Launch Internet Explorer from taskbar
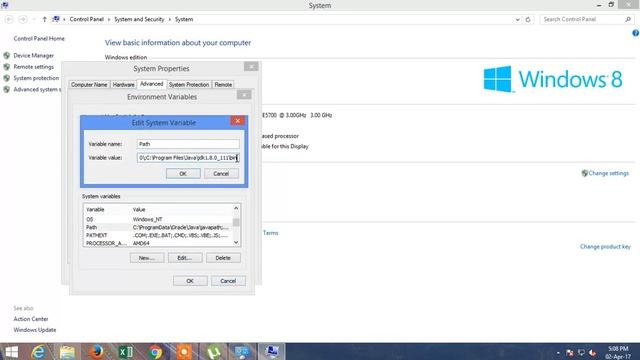This screenshot has height=360, width=640. 38,351
